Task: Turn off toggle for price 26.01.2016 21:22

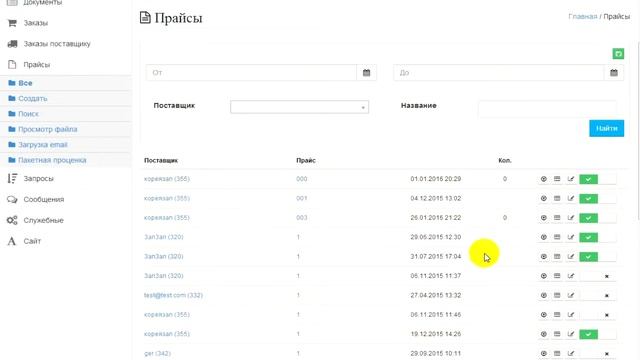Action: 598,218
